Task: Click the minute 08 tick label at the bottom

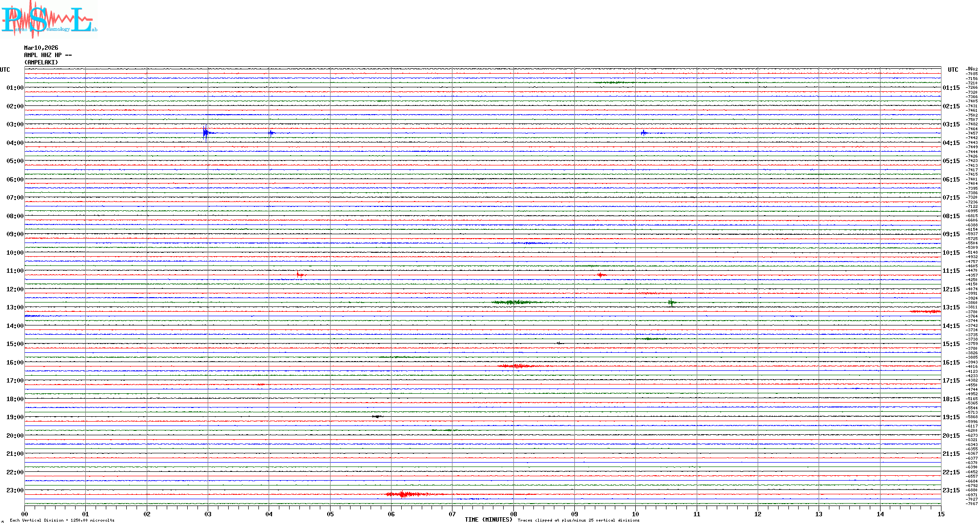Action: point(513,514)
